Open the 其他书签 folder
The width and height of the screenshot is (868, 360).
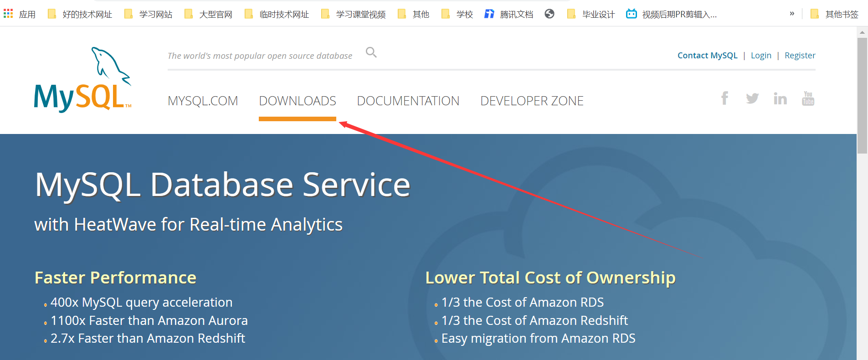tap(835, 14)
